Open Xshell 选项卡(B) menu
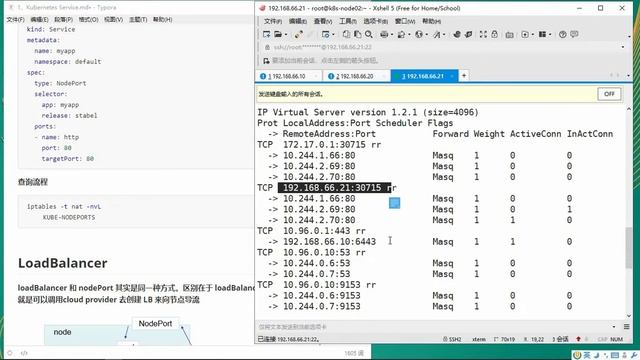640x360 pixels. coord(376,21)
